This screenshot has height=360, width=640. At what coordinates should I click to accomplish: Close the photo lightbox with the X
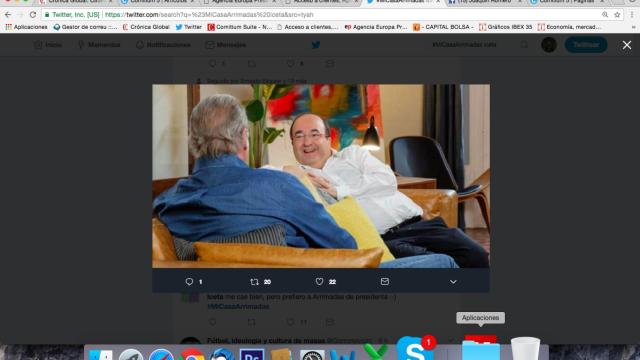(627, 45)
